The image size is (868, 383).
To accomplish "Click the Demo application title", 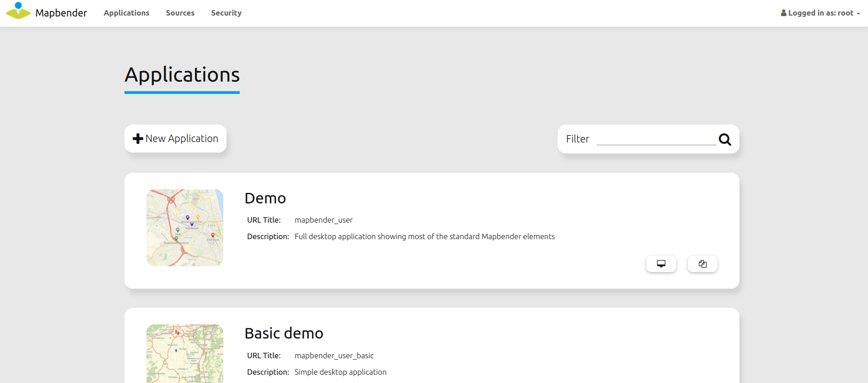I will tap(265, 198).
